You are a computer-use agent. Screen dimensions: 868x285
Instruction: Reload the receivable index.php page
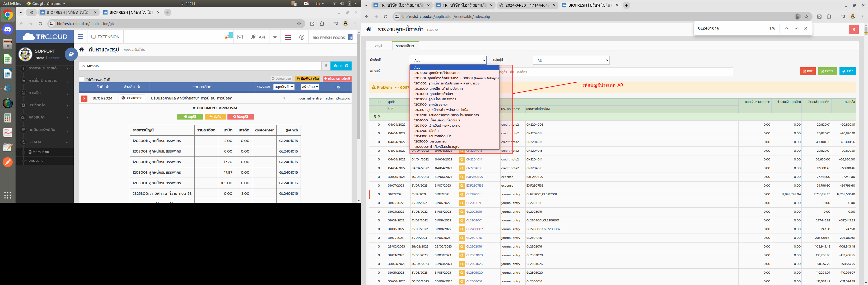click(x=386, y=16)
